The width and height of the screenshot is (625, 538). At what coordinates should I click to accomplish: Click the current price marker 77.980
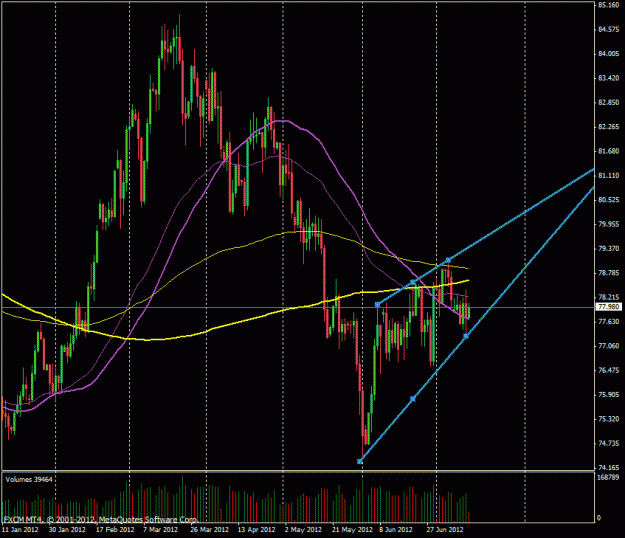pyautogui.click(x=609, y=307)
